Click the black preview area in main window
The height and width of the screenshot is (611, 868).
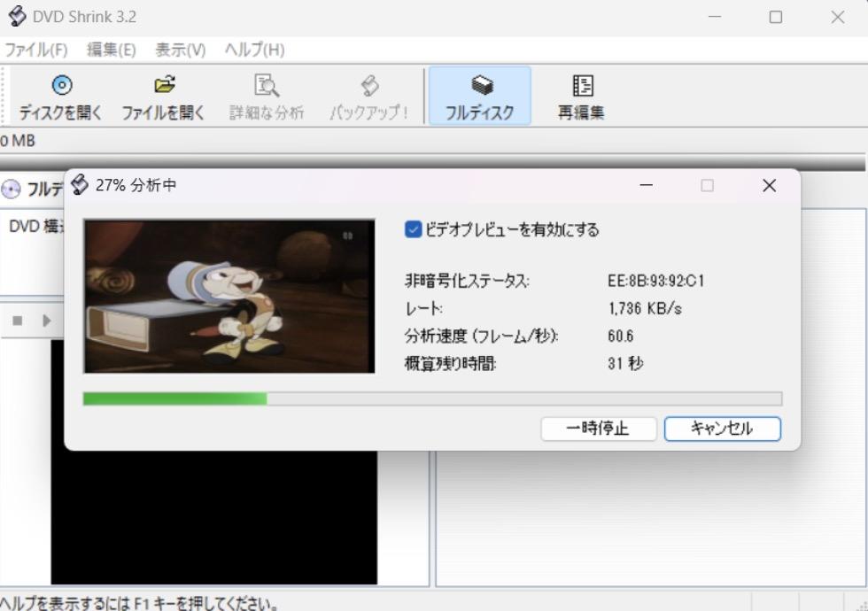tap(214, 517)
